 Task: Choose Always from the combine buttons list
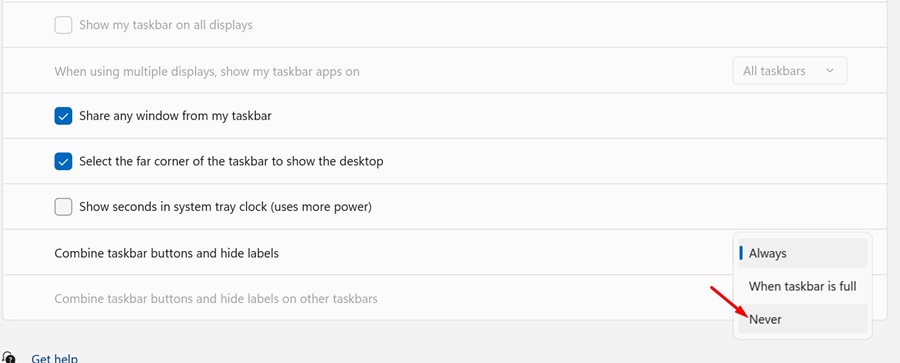coord(802,253)
